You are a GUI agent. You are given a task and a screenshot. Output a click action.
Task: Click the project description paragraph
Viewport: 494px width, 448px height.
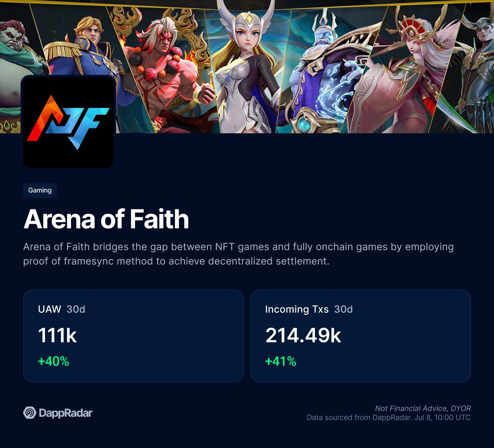pyautogui.click(x=239, y=254)
